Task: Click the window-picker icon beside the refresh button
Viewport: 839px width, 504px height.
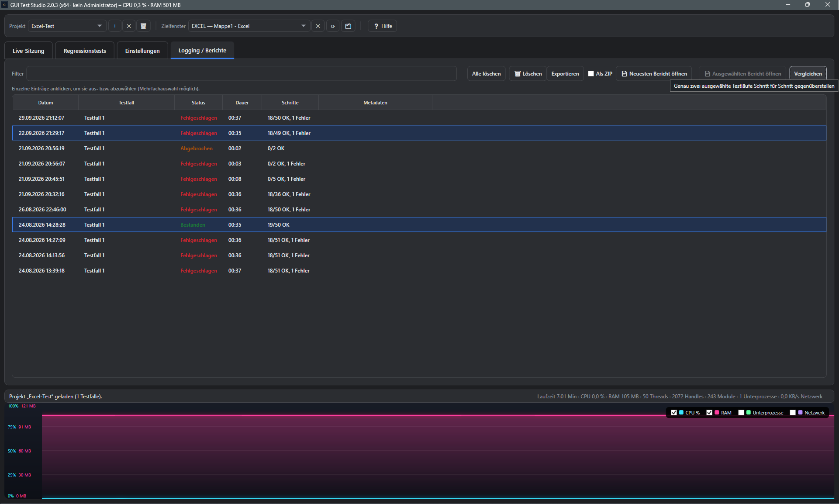Action: (348, 26)
